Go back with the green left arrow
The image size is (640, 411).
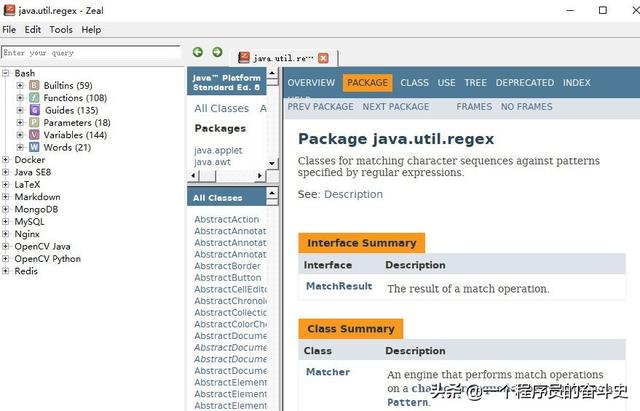(198, 52)
